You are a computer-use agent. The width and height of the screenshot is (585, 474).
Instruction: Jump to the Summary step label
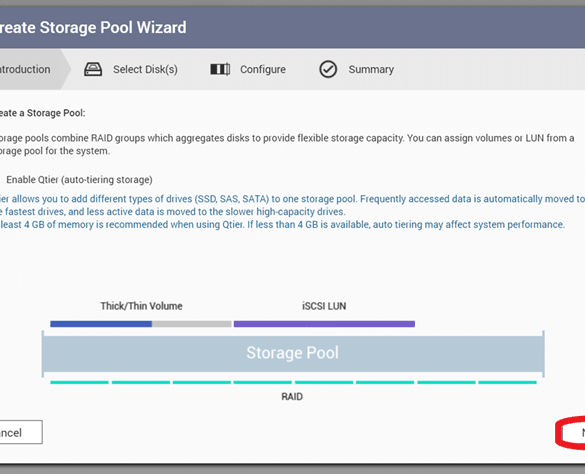point(371,69)
